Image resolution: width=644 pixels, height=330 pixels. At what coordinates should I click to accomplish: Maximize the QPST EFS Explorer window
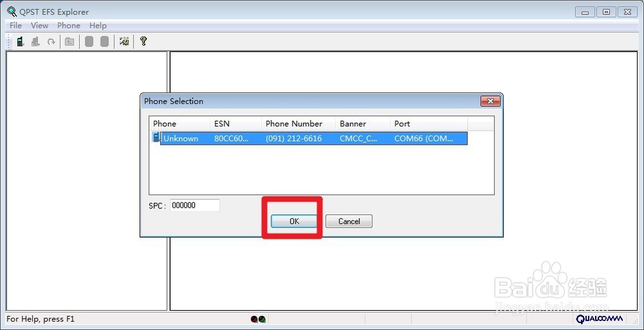coord(606,12)
